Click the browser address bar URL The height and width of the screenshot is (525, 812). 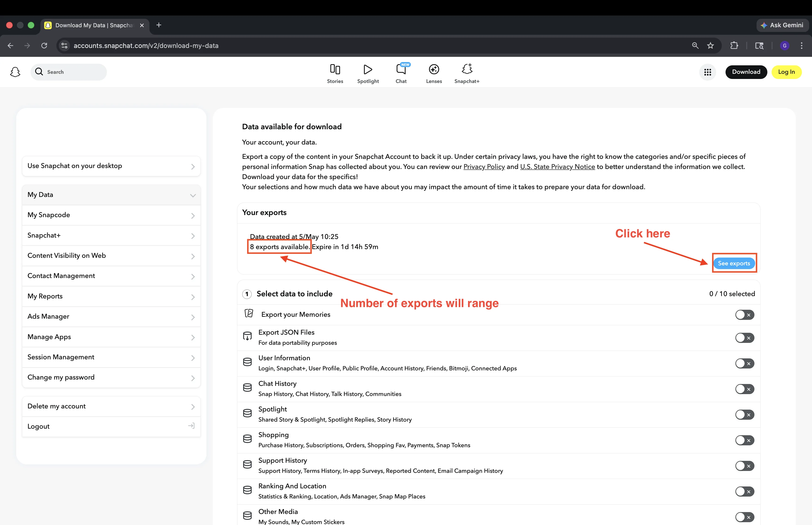(146, 46)
